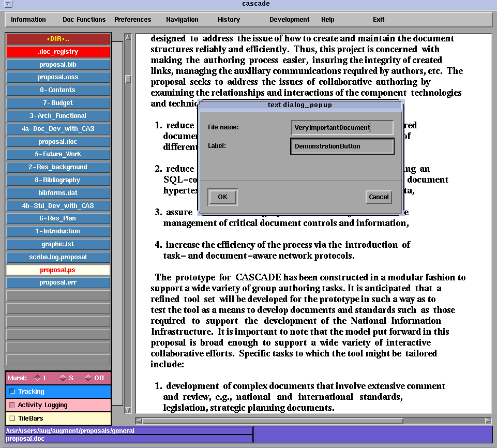Select Mural S radio option
This screenshot has width=497, height=448.
[63, 378]
